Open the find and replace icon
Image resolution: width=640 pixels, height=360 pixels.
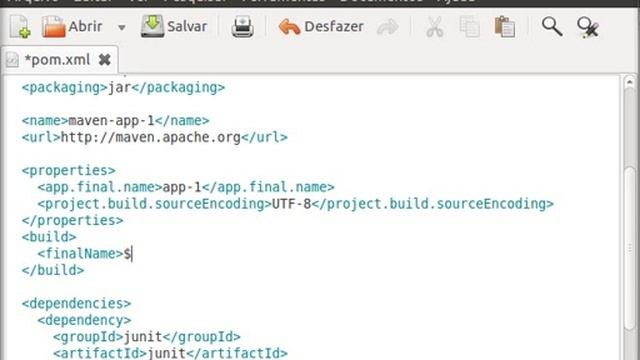point(588,27)
